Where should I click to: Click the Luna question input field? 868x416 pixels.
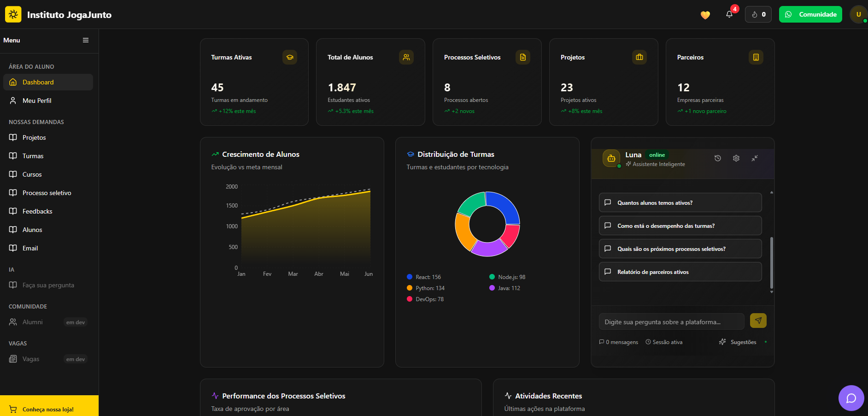pyautogui.click(x=671, y=322)
